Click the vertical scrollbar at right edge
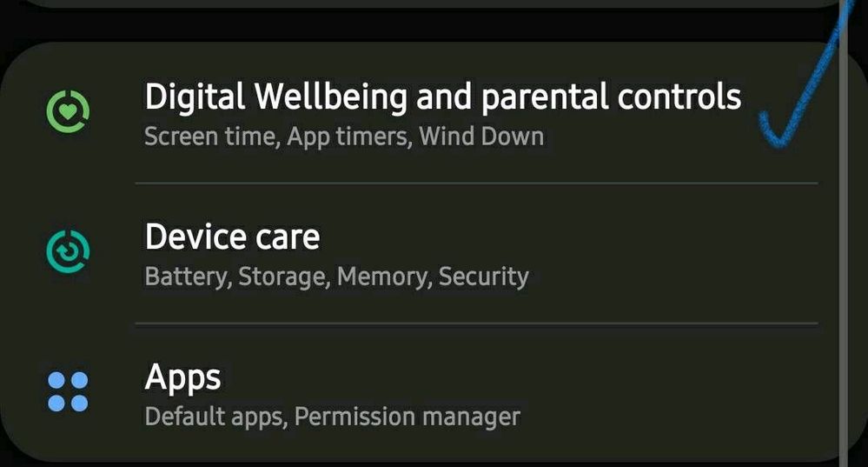The width and height of the screenshot is (868, 467). (845, 233)
